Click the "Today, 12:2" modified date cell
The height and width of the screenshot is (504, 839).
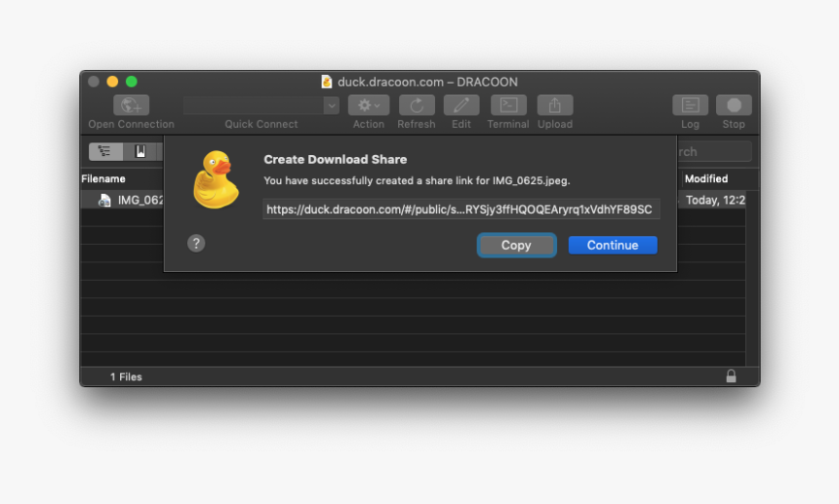tap(715, 201)
